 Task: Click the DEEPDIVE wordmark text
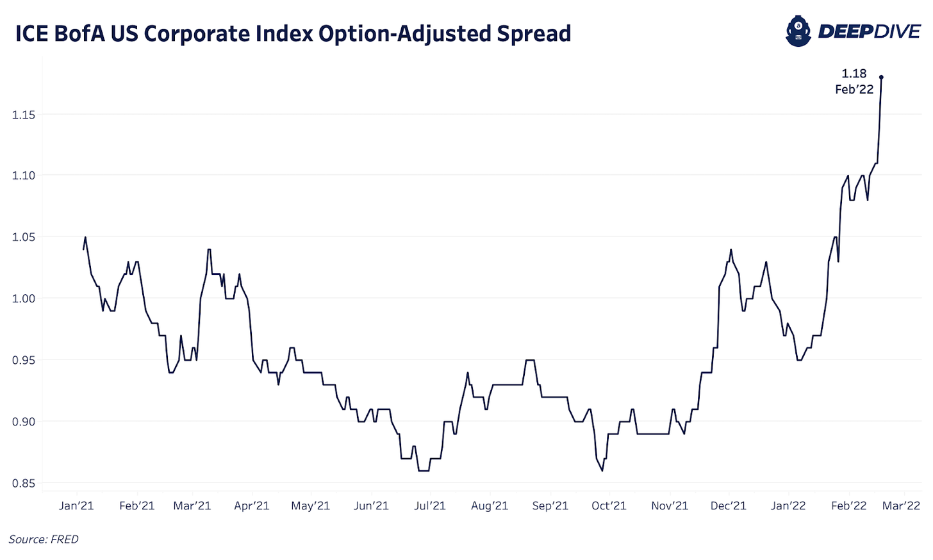(x=869, y=31)
